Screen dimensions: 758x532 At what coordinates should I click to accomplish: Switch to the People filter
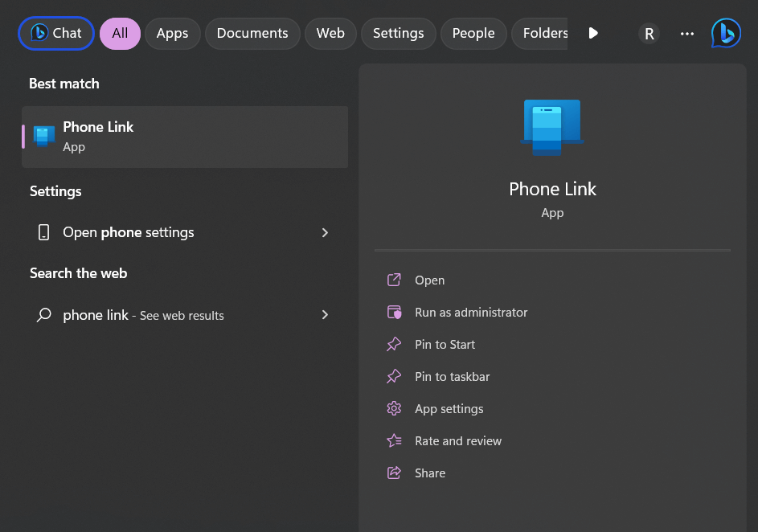473,33
